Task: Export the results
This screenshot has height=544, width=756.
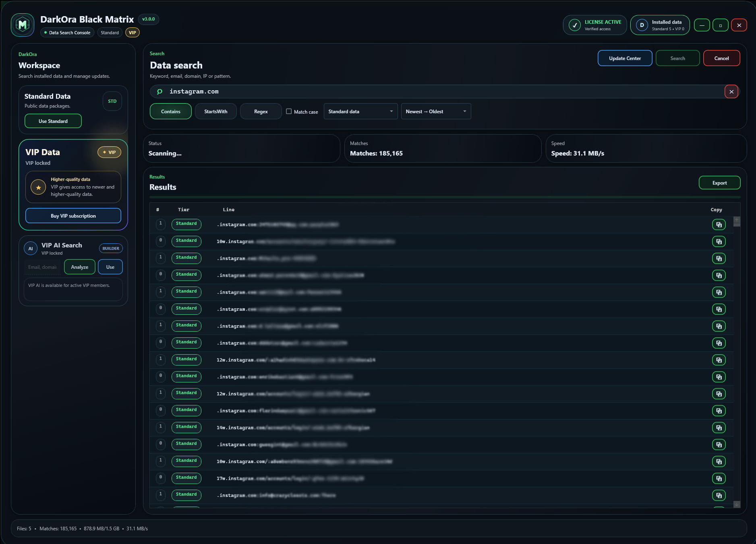Action: pyautogui.click(x=719, y=183)
